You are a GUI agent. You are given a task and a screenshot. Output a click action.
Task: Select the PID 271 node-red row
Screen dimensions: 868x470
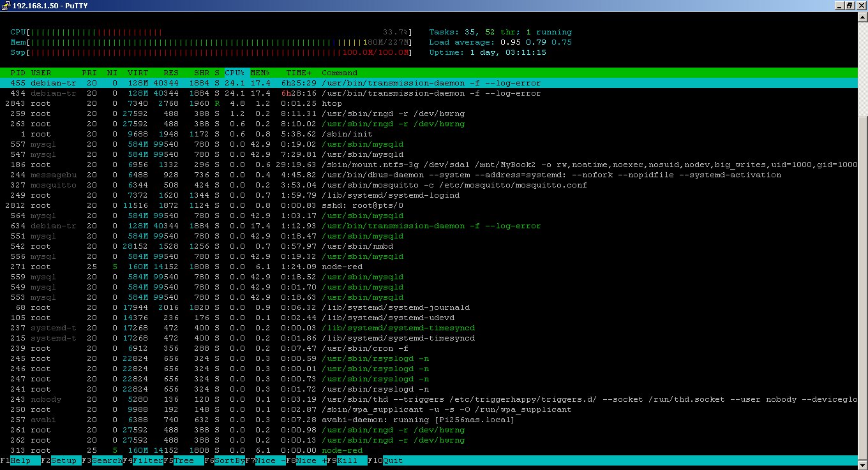429,267
